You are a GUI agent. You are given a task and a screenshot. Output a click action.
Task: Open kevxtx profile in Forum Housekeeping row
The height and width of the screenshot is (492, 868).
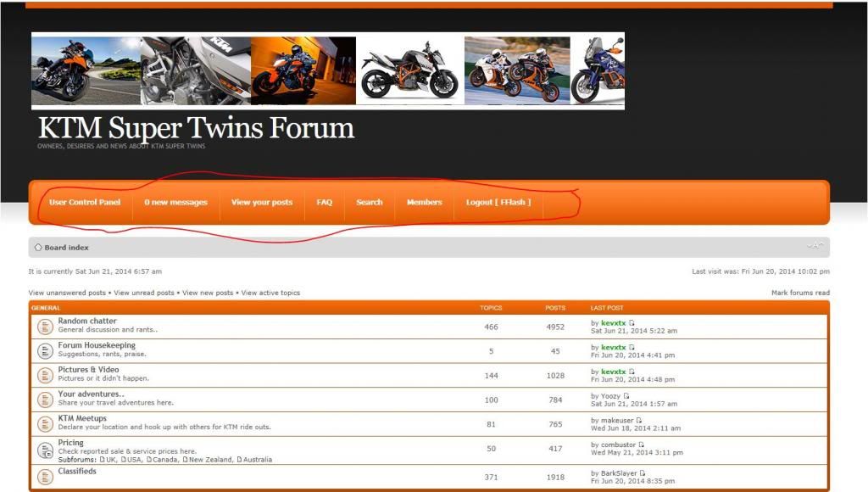click(614, 348)
